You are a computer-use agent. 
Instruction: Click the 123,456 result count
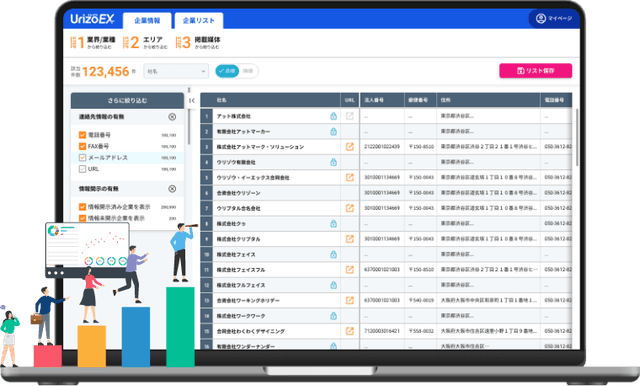tap(106, 72)
